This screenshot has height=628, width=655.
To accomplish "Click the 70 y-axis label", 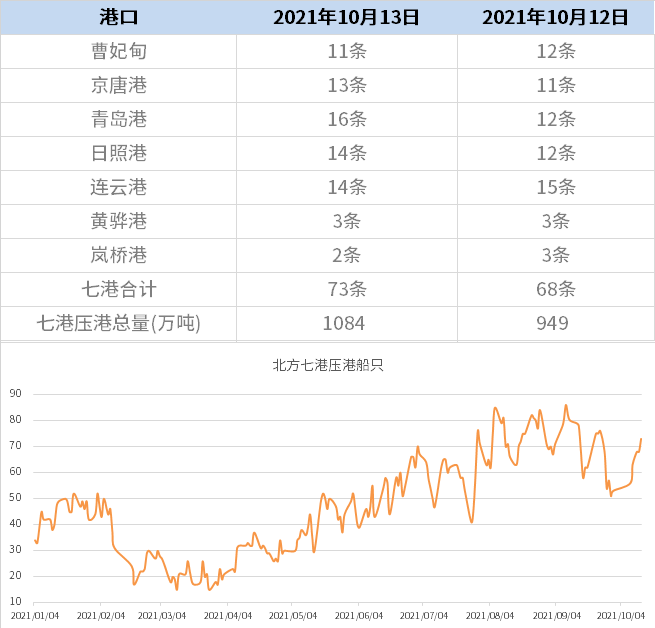I will pos(15,446).
